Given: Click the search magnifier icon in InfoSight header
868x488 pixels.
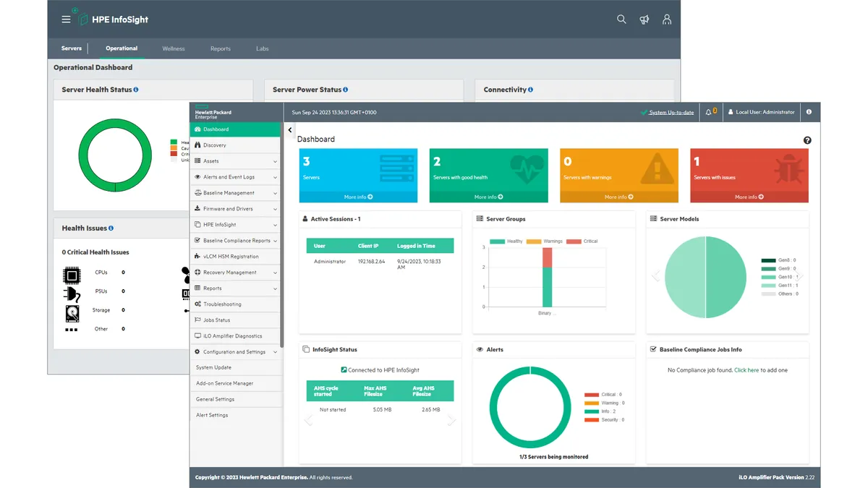Looking at the screenshot, I should pyautogui.click(x=621, y=20).
